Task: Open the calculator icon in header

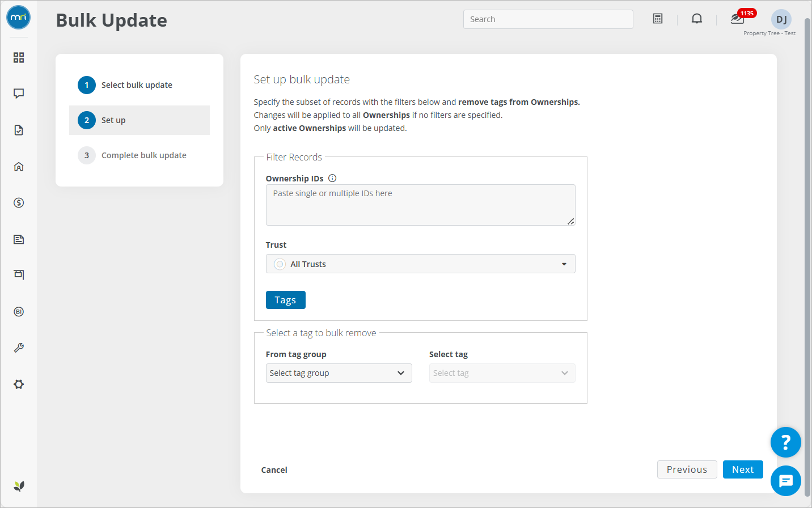Action: click(x=658, y=19)
